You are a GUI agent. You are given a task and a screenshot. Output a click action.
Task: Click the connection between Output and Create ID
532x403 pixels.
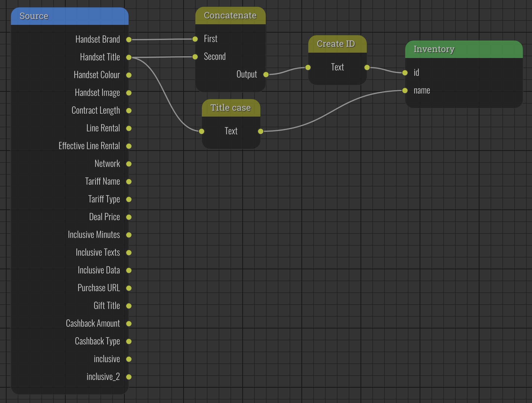coord(287,71)
